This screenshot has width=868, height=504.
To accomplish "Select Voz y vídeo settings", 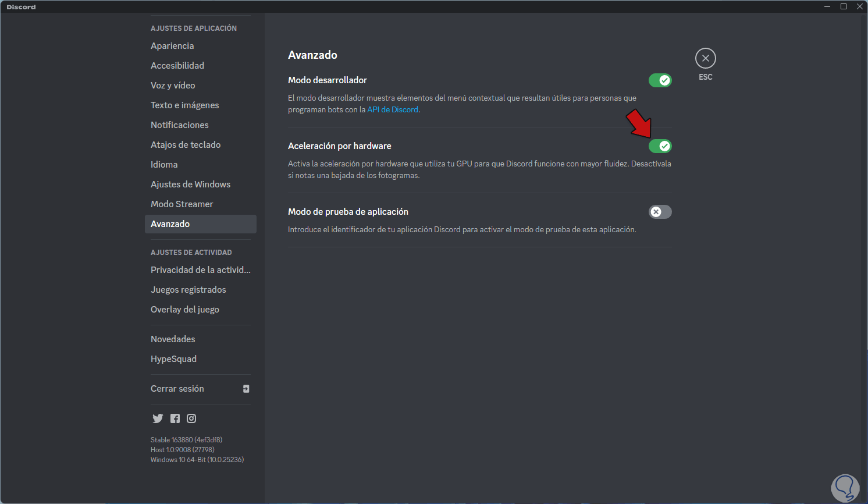I will pyautogui.click(x=173, y=86).
